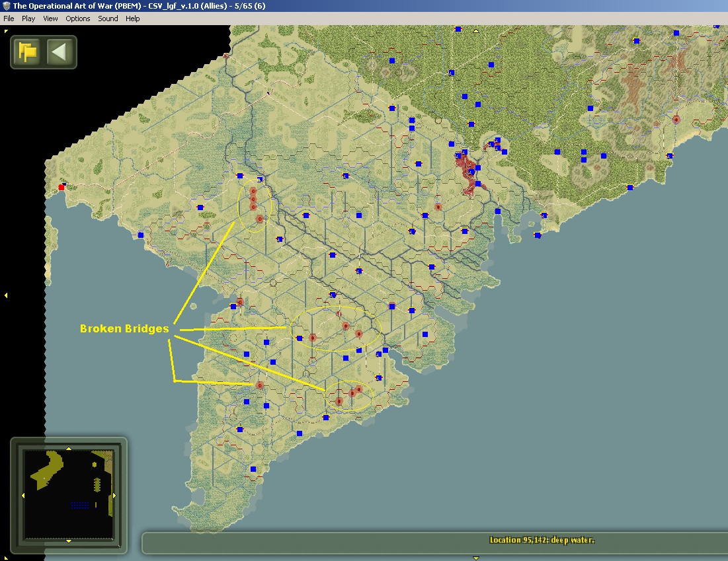This screenshot has height=561, width=728.
Task: Open the Sound menu
Action: [108, 19]
